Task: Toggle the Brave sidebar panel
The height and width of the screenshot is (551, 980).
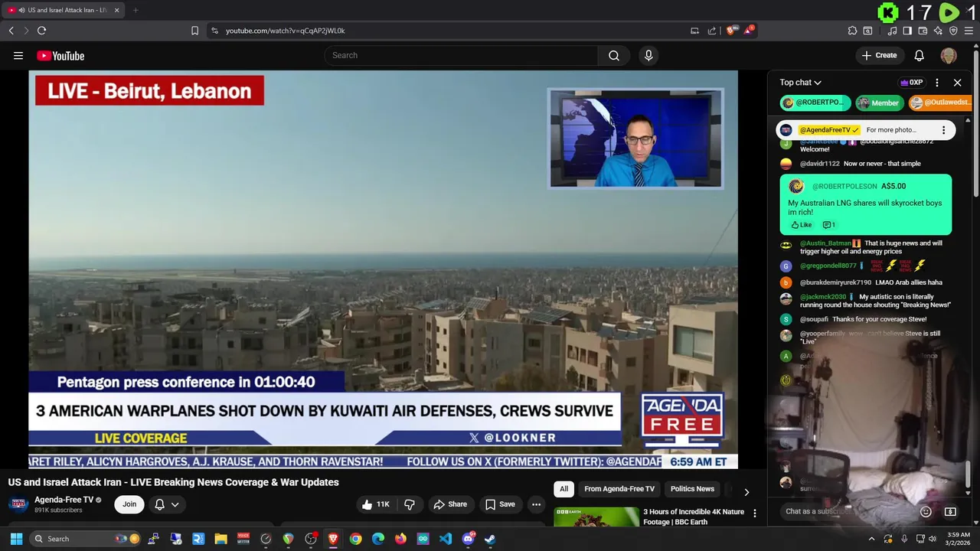Action: [x=907, y=31]
